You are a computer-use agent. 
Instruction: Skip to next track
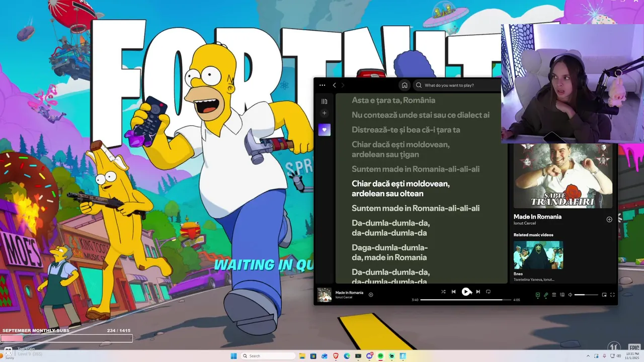478,292
